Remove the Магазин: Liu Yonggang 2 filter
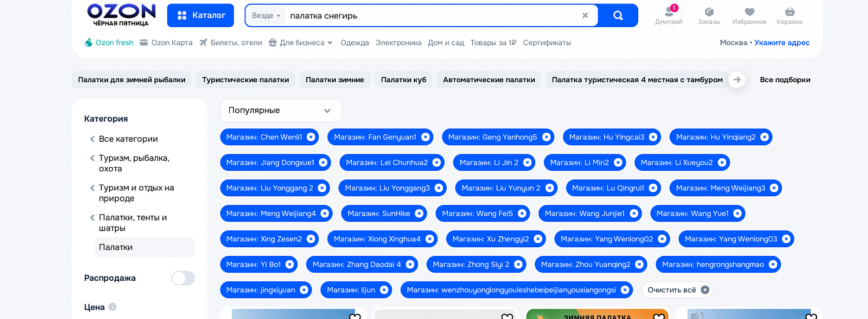The image size is (868, 319). (x=322, y=188)
